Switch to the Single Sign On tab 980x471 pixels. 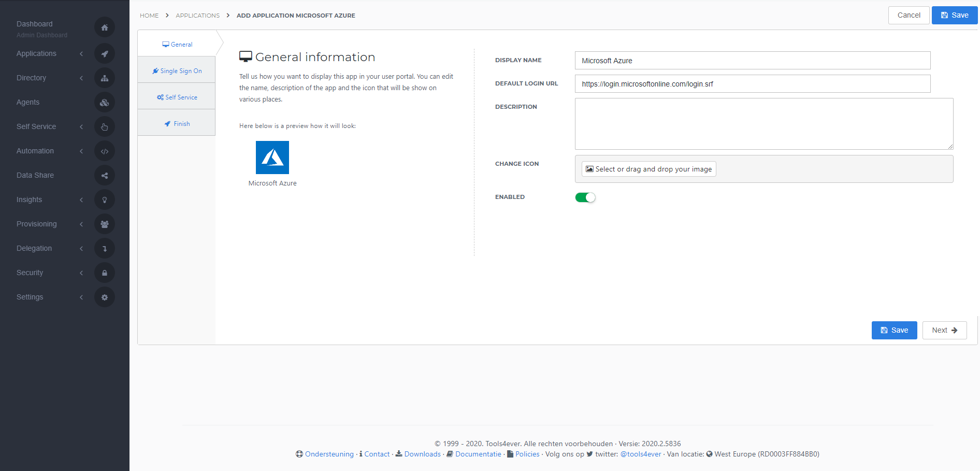click(x=177, y=70)
